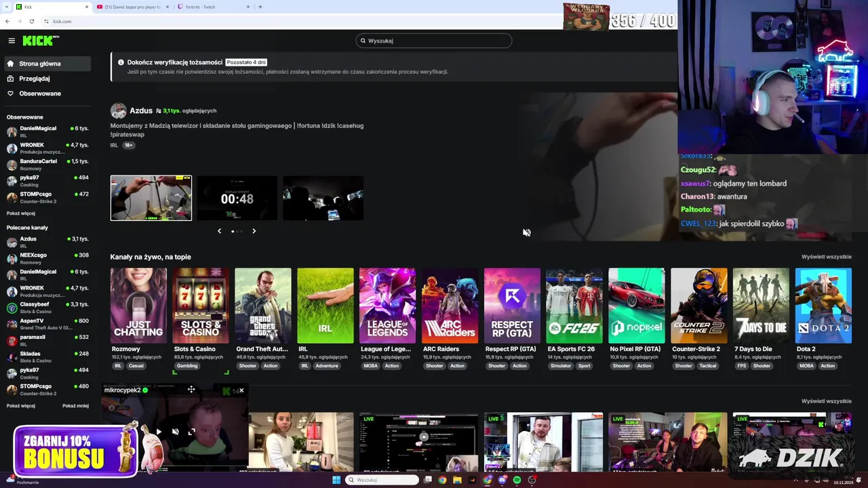
Task: Open the No Pixel RP (GTA) category
Action: [637, 306]
